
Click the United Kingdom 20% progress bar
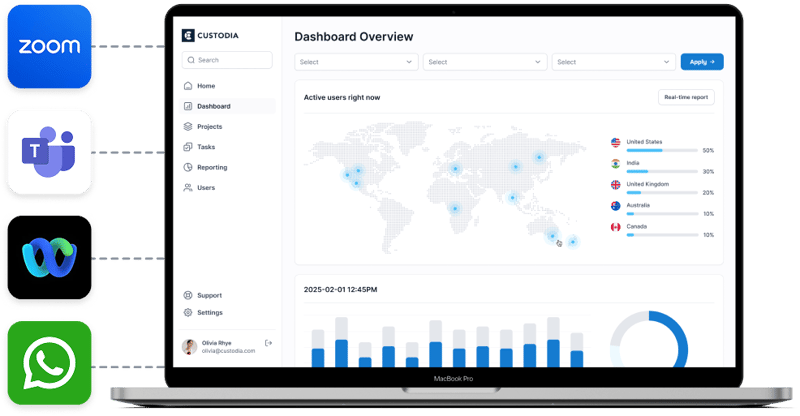[662, 192]
